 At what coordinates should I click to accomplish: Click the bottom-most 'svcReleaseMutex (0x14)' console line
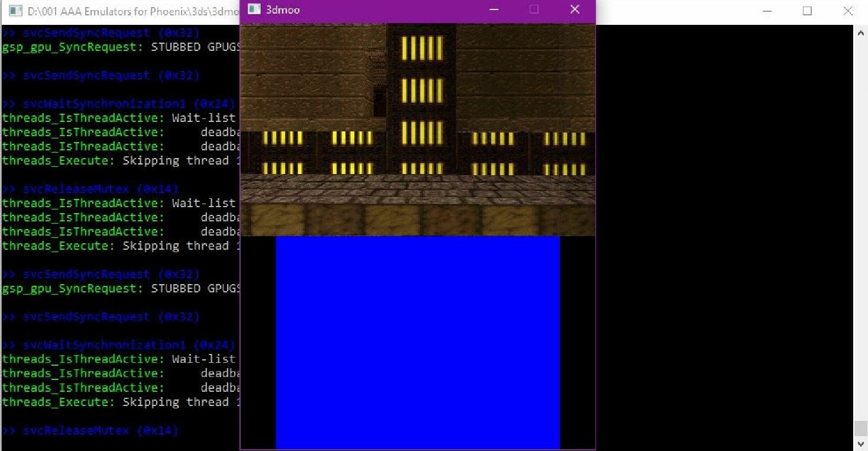[x=91, y=430]
